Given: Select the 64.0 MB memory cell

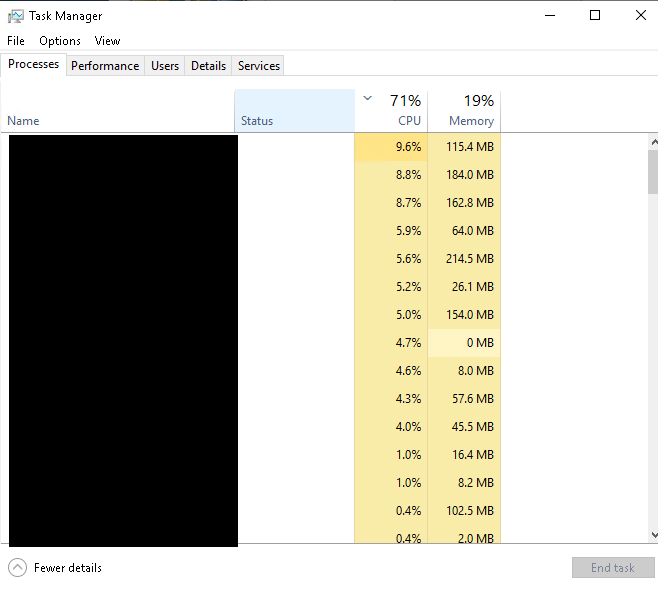Looking at the screenshot, I should (x=464, y=231).
